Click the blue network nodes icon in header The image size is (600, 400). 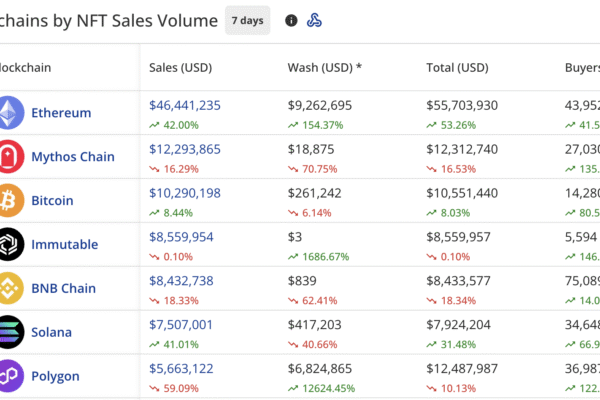(x=314, y=20)
